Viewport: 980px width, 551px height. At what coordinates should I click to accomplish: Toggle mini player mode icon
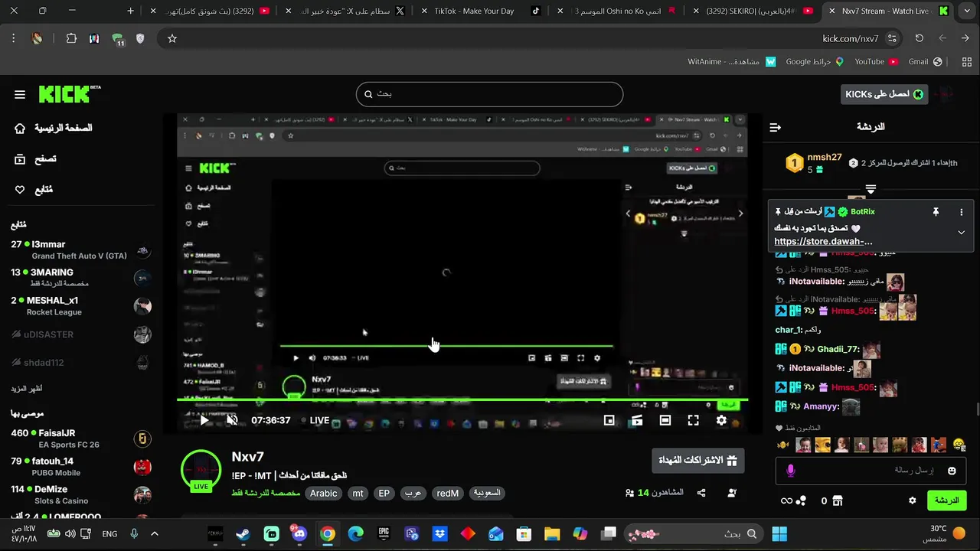point(609,420)
